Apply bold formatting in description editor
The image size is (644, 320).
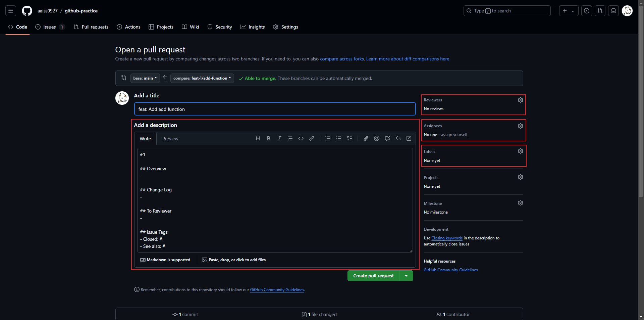point(269,138)
